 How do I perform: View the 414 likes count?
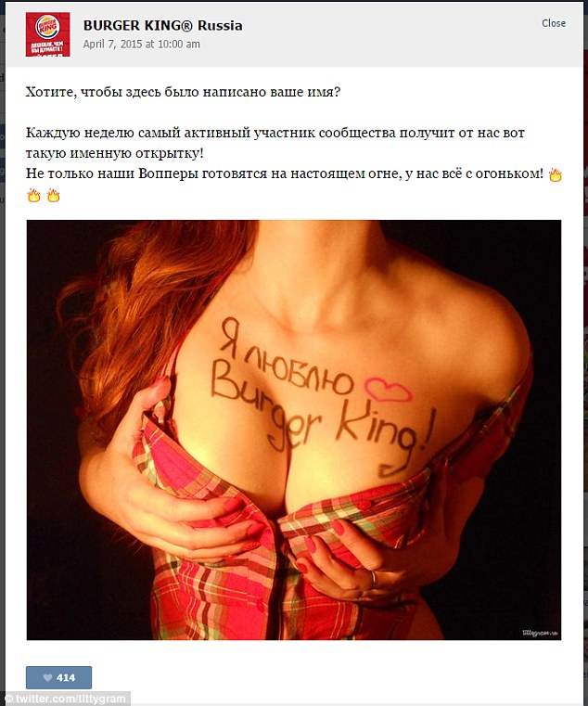click(66, 677)
